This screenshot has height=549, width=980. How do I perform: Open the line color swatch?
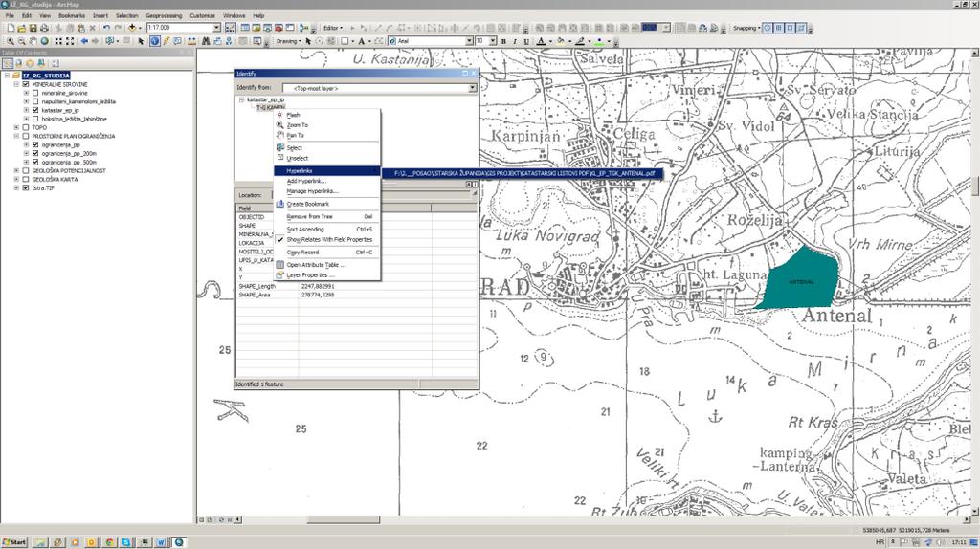[x=580, y=41]
